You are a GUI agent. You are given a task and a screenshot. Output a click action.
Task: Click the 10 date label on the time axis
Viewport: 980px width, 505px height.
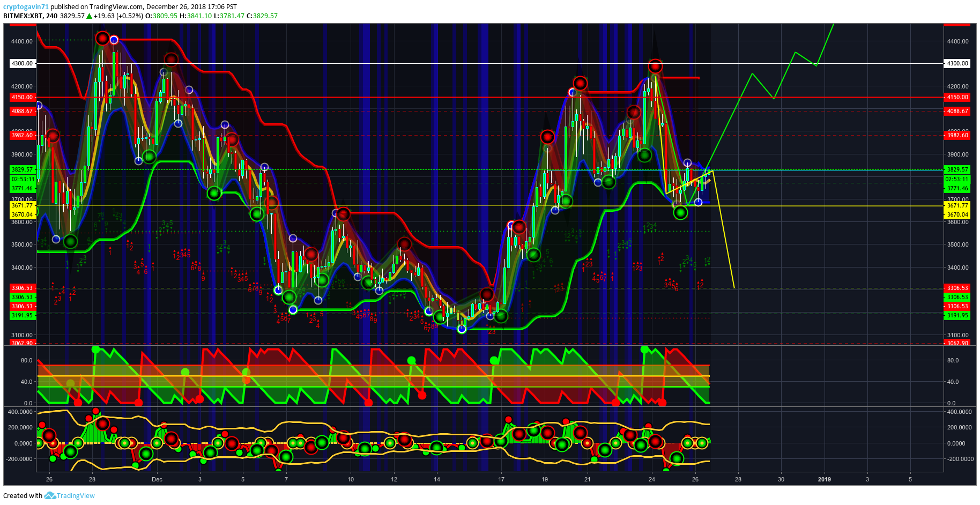tap(351, 479)
